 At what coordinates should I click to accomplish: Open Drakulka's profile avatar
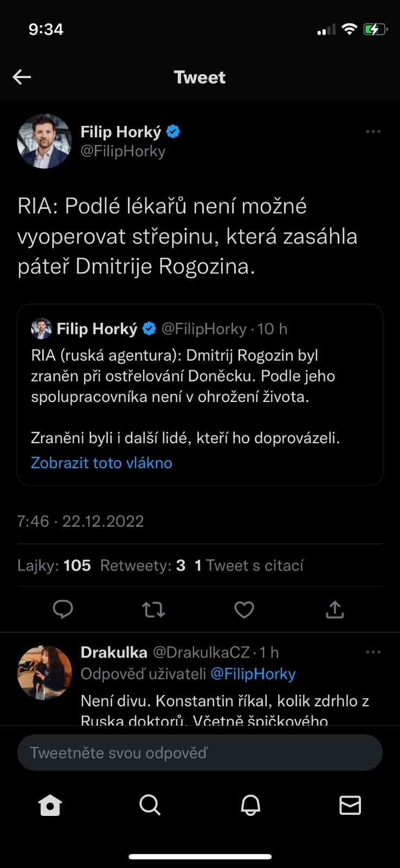pyautogui.click(x=44, y=673)
